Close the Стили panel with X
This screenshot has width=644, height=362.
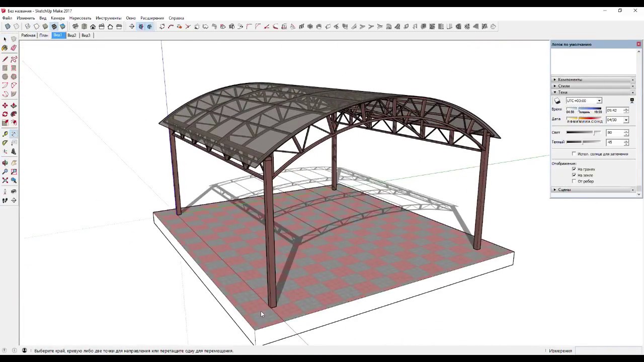click(x=632, y=86)
